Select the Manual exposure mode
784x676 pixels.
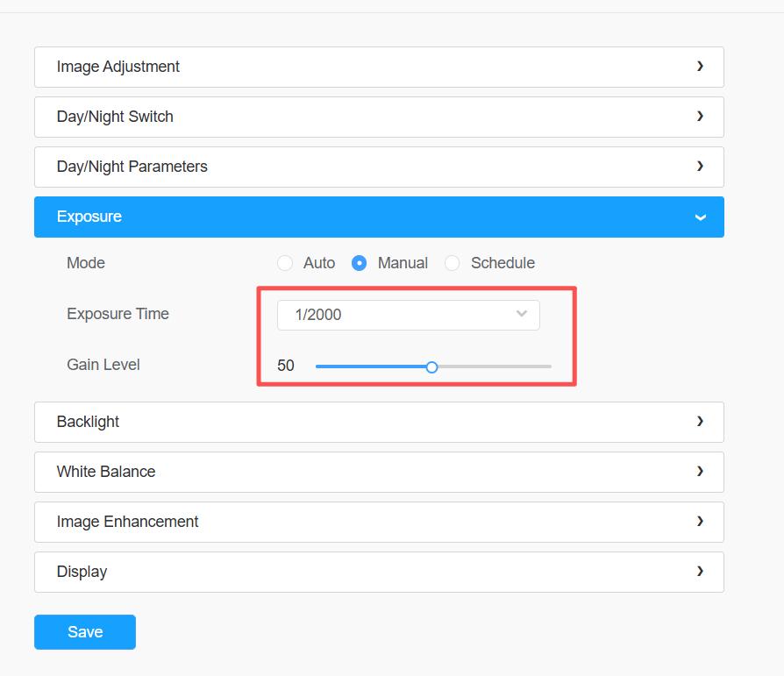tap(359, 263)
